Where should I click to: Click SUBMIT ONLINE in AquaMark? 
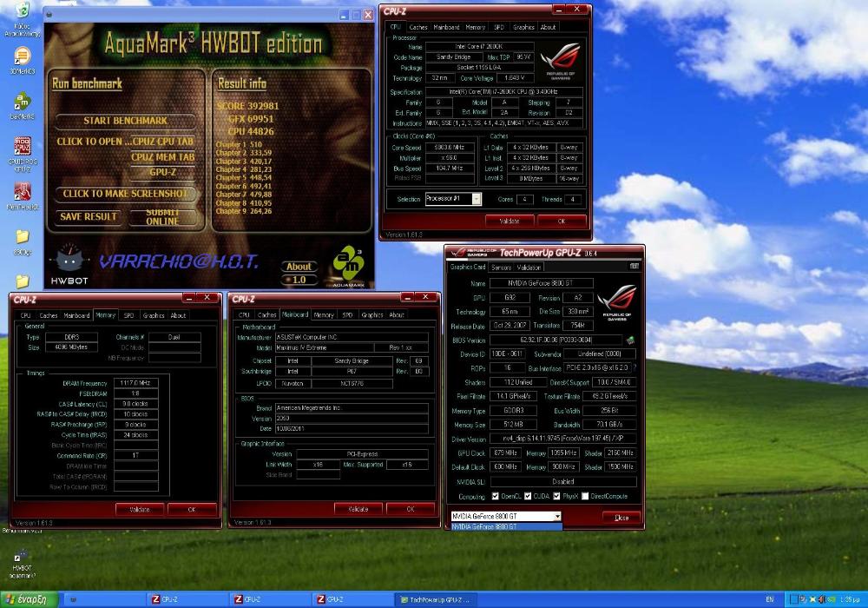coord(163,217)
